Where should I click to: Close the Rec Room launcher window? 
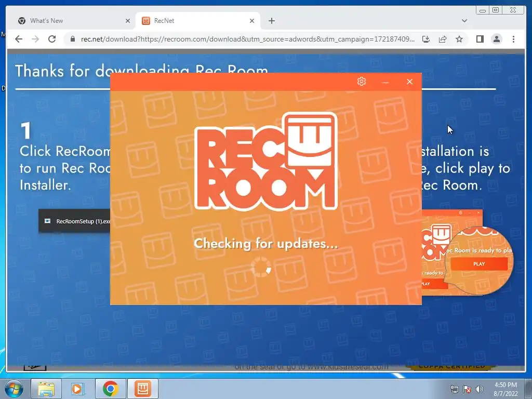409,82
